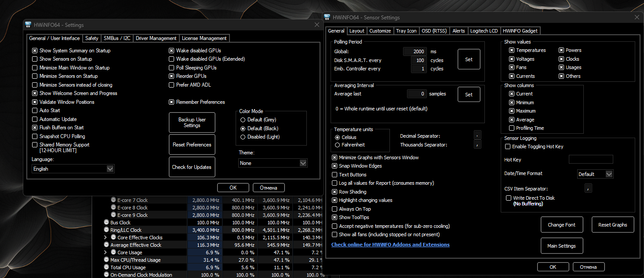Enable Show Sensors on Startup
Screen dimensions: 644x278
pos(35,59)
